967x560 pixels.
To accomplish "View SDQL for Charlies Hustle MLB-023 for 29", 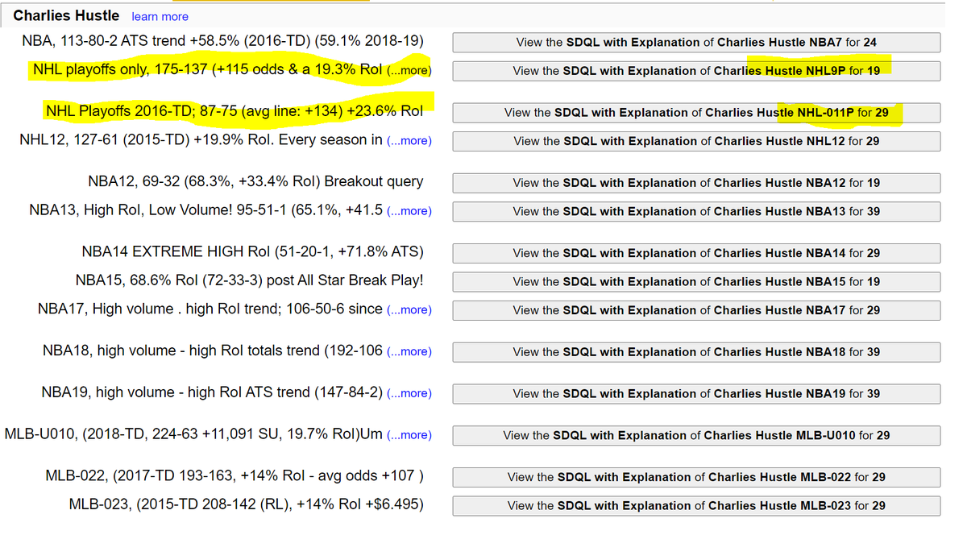I will point(696,506).
